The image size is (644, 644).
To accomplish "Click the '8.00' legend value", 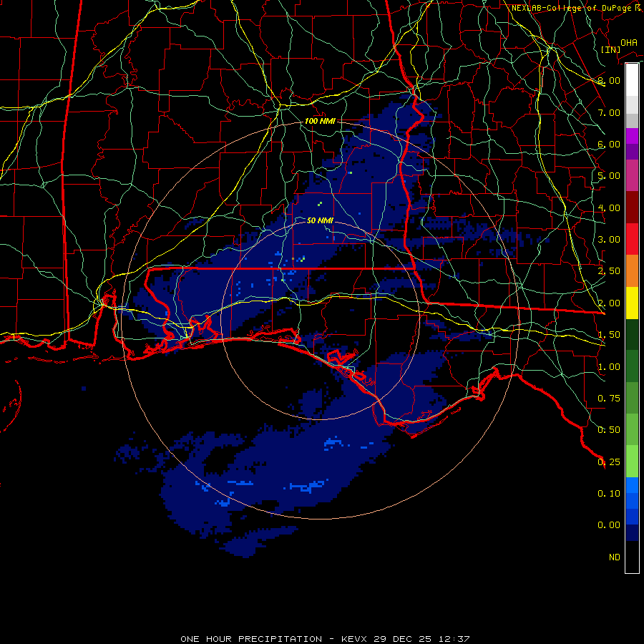I will tap(609, 80).
